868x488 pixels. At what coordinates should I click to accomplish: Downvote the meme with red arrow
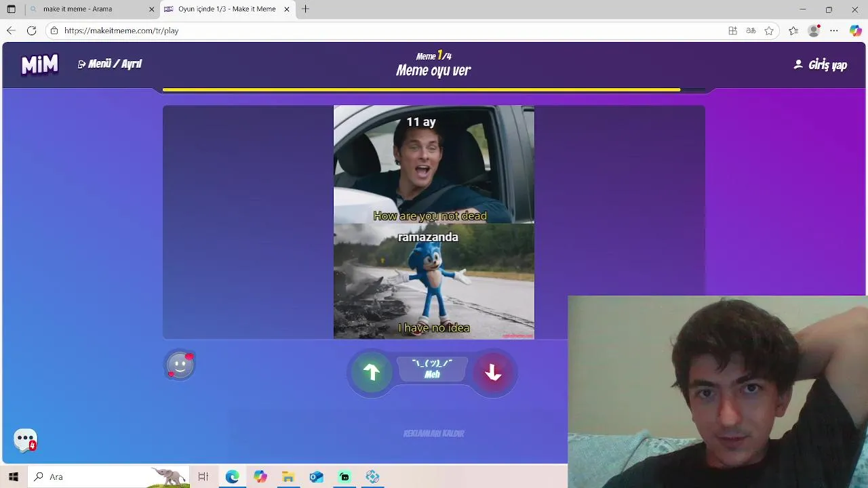click(x=493, y=372)
